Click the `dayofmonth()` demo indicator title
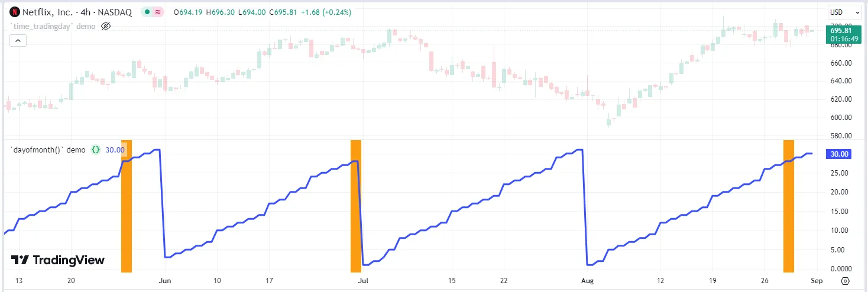 point(48,150)
